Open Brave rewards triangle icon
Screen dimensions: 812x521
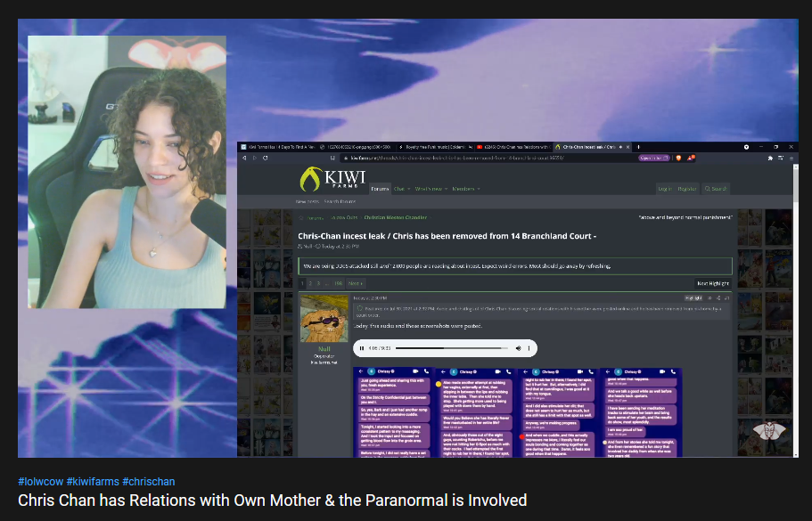690,158
